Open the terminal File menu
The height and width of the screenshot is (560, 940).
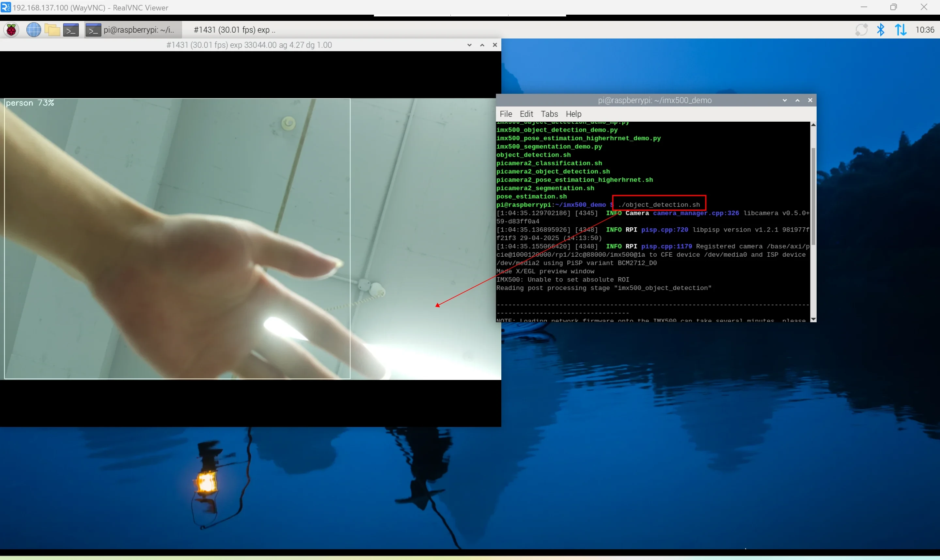tap(506, 114)
